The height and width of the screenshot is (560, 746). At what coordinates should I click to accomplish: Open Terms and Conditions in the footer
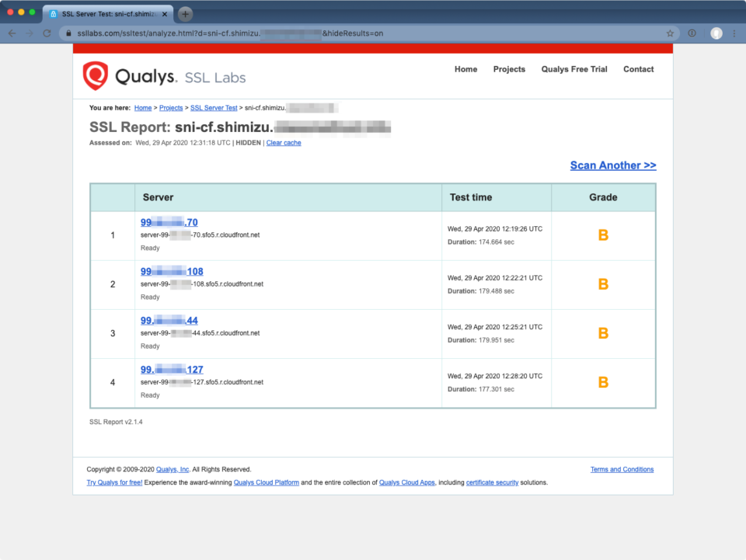(x=622, y=469)
